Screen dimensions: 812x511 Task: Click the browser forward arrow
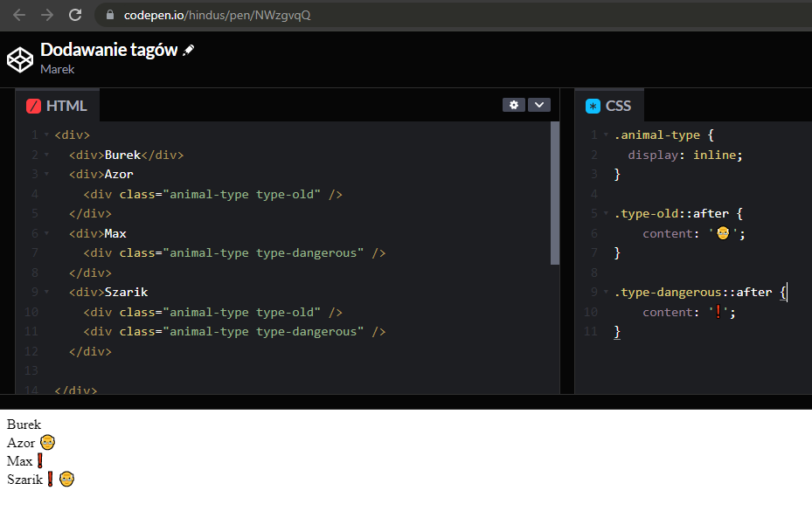pos(47,15)
